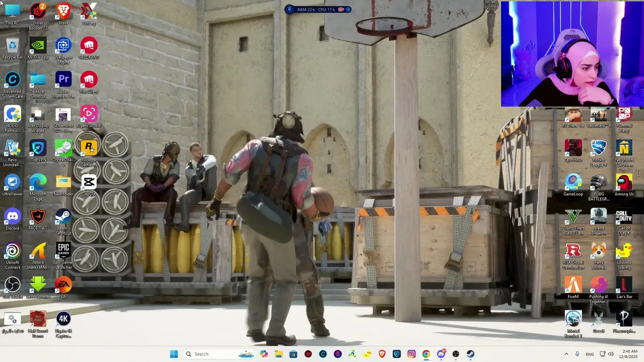Screen dimensions: 644x362
Task: Launch Wallpaper Engine shortcut
Action: tap(63, 51)
